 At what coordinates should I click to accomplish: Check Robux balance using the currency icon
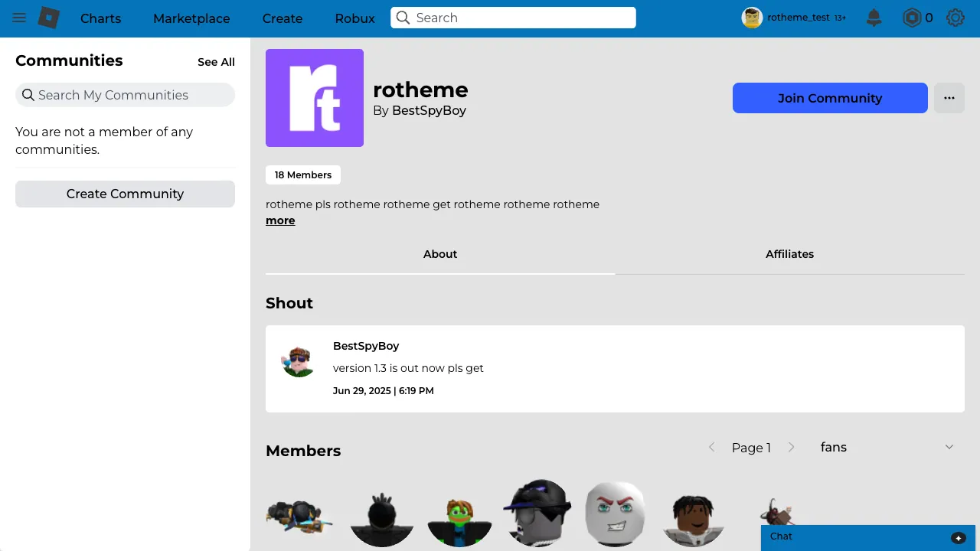click(910, 17)
